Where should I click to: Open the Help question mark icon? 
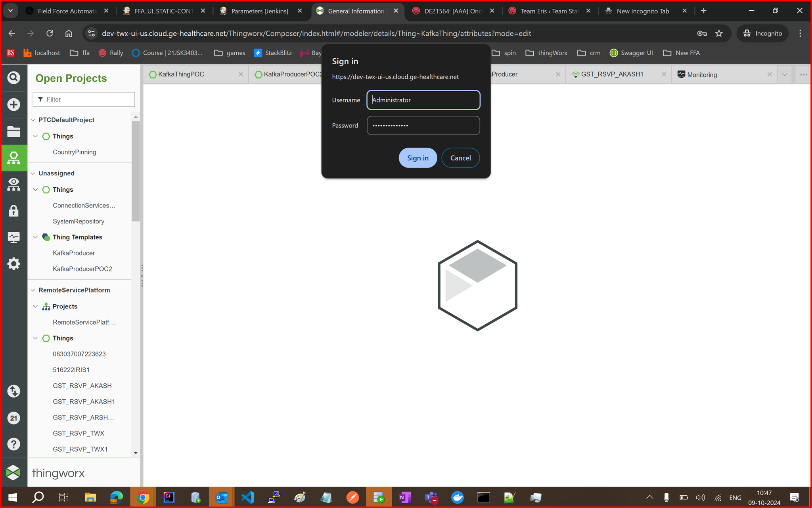[14, 444]
